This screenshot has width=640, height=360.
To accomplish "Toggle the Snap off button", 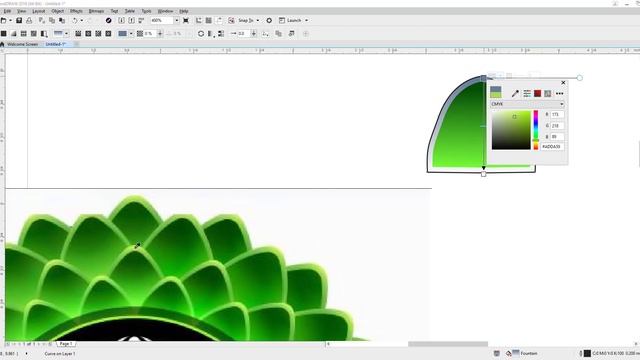I will (x=231, y=20).
